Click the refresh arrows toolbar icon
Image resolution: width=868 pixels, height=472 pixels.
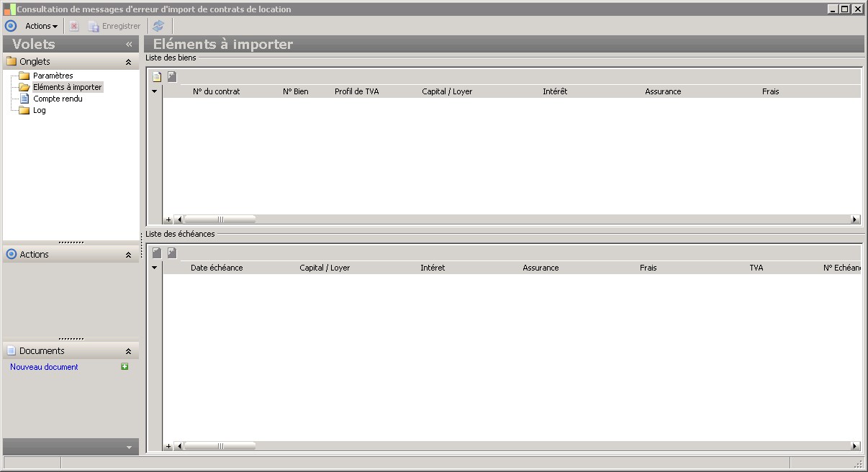(158, 26)
